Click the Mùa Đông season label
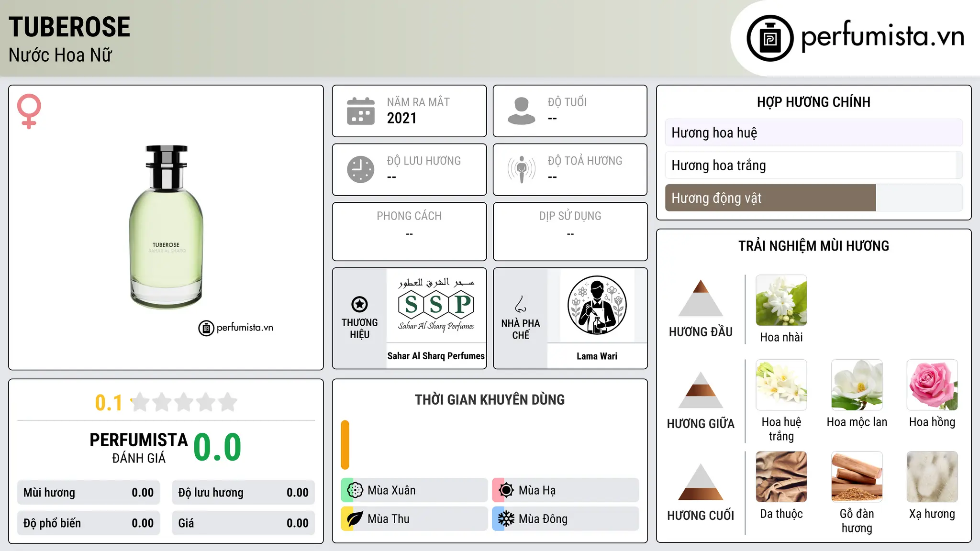The width and height of the screenshot is (980, 551). pyautogui.click(x=543, y=519)
